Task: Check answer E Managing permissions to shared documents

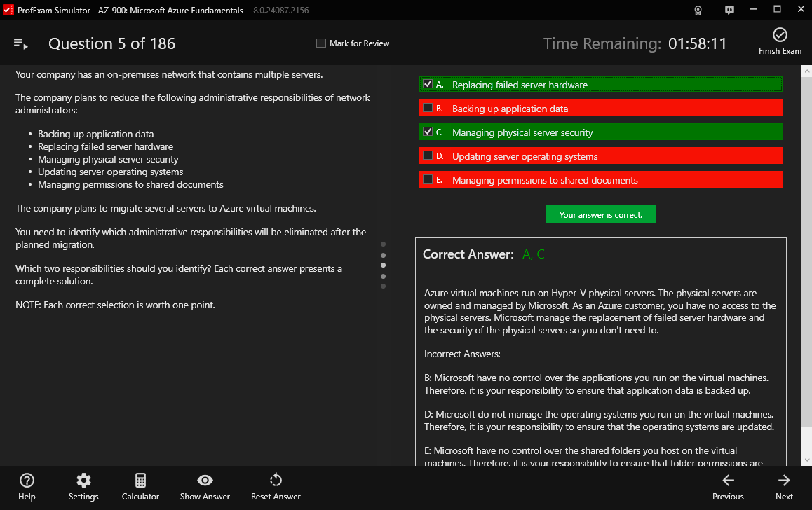Action: coord(428,179)
